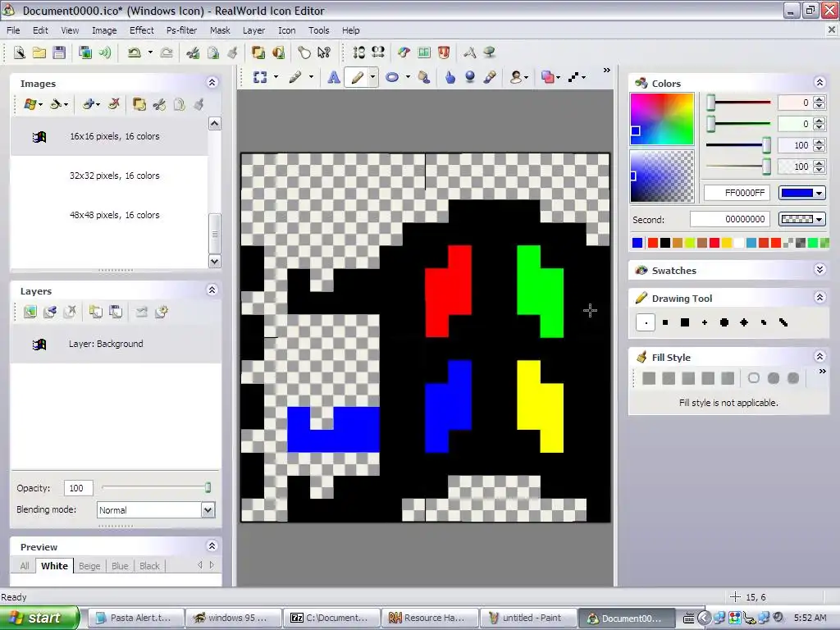Select the blue hand Smudge tool

pyautogui.click(x=450, y=78)
